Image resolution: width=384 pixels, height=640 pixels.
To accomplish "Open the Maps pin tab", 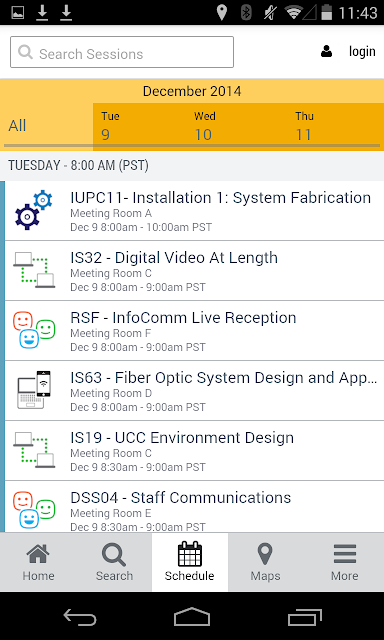I will point(266,562).
